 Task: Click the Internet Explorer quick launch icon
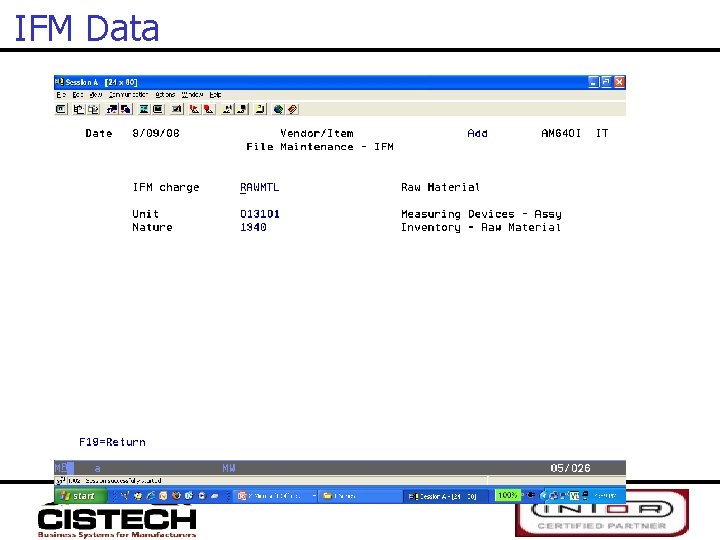(x=151, y=496)
